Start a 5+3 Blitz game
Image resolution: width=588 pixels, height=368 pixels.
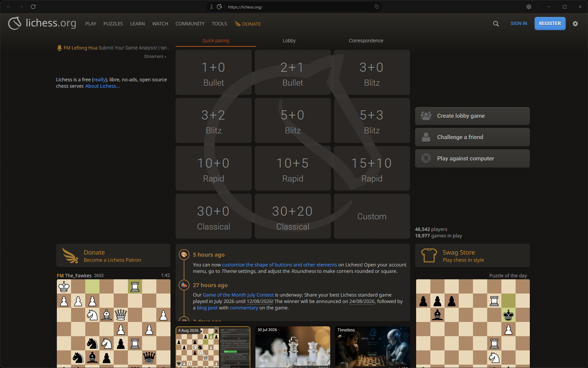point(372,120)
